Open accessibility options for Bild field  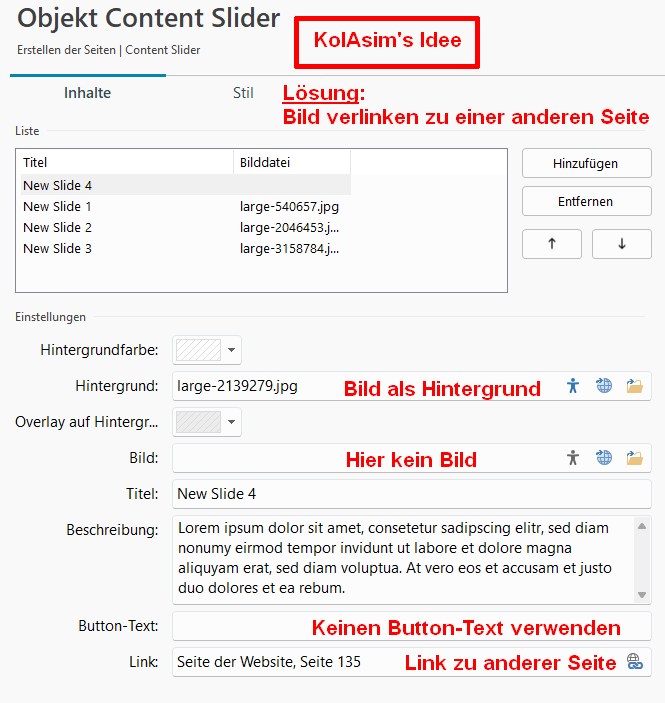[573, 458]
